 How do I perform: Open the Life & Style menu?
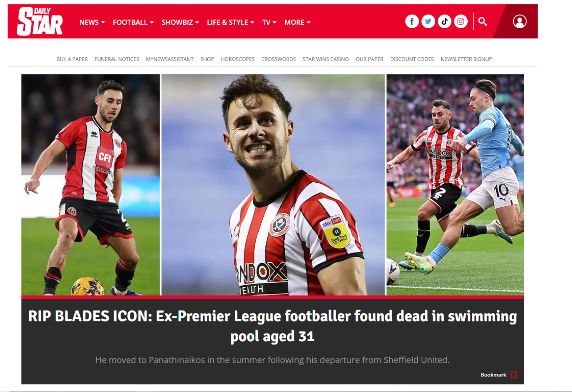click(230, 22)
